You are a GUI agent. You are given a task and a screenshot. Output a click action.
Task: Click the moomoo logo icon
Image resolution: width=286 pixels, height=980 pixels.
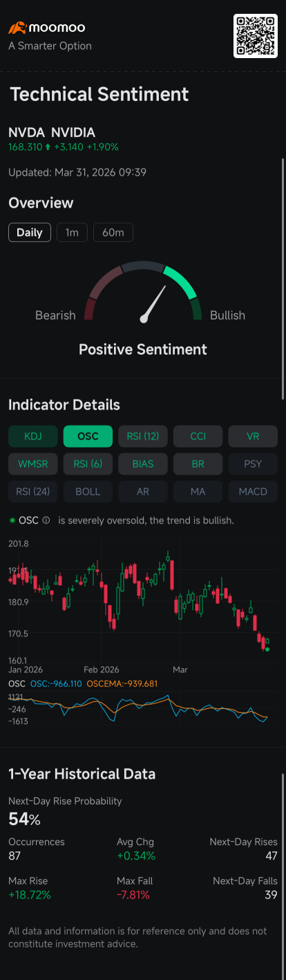click(17, 28)
